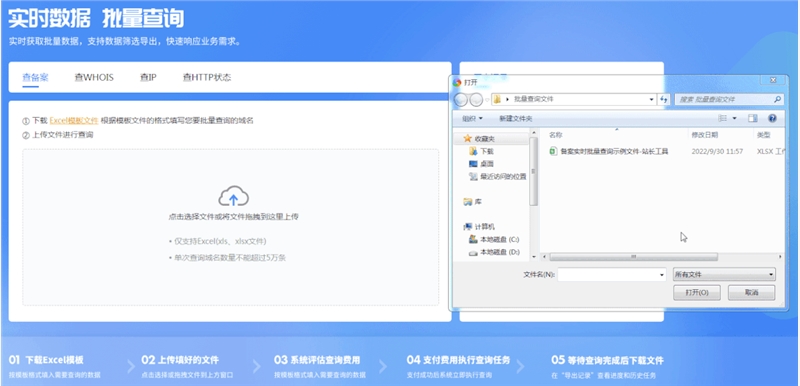800x386 pixels.
Task: Click the down arrow of the navigation pane scrollbar
Action: pyautogui.click(x=534, y=256)
